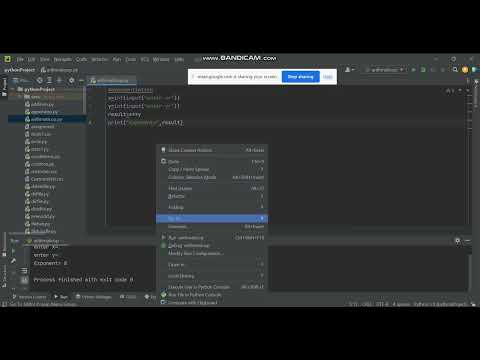Open the Python Packages tool tab

pos(94,297)
